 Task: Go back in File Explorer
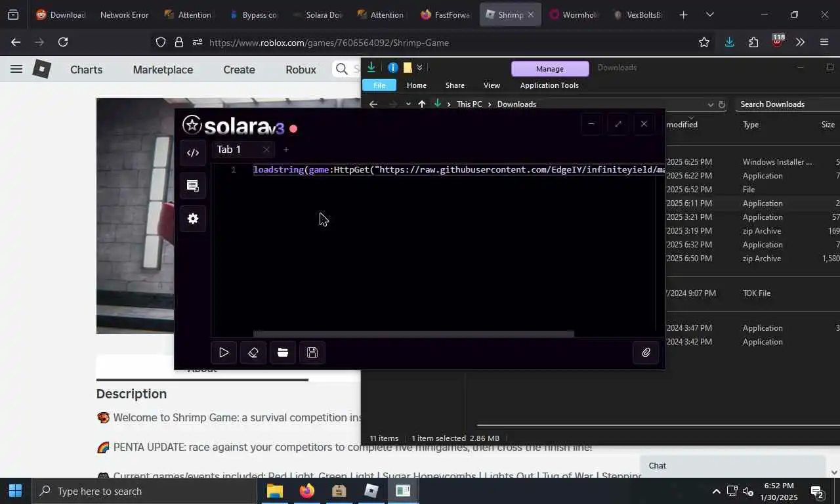[373, 104]
